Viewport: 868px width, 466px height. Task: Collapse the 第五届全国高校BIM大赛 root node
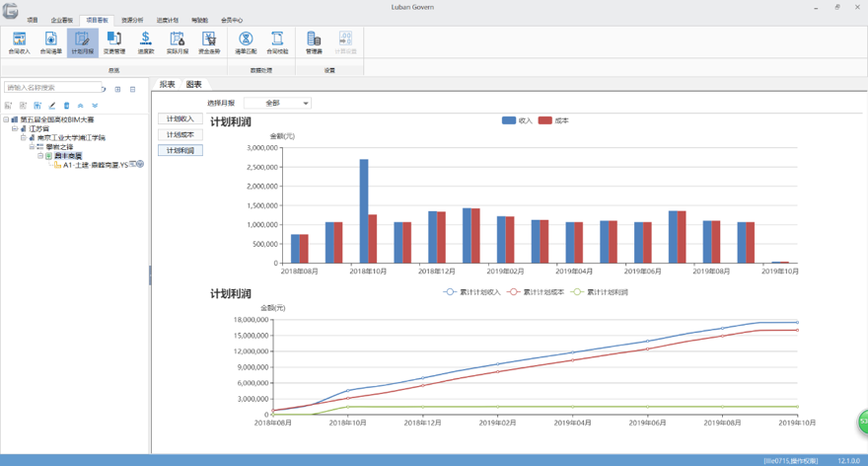6,119
